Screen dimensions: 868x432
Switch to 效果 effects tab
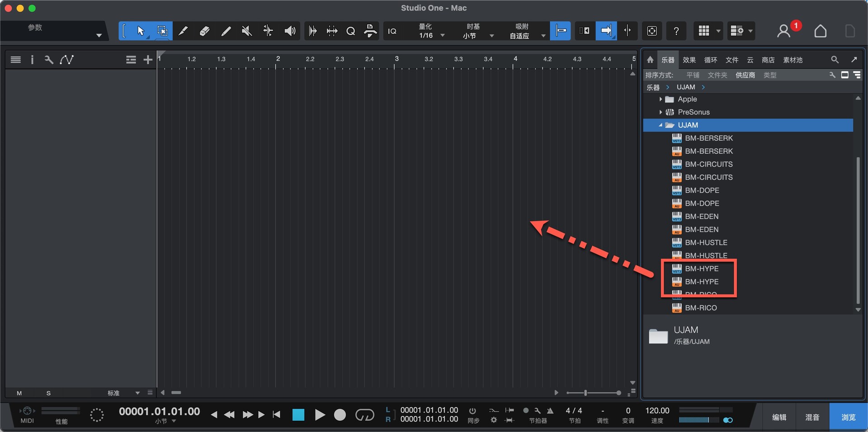click(x=689, y=60)
